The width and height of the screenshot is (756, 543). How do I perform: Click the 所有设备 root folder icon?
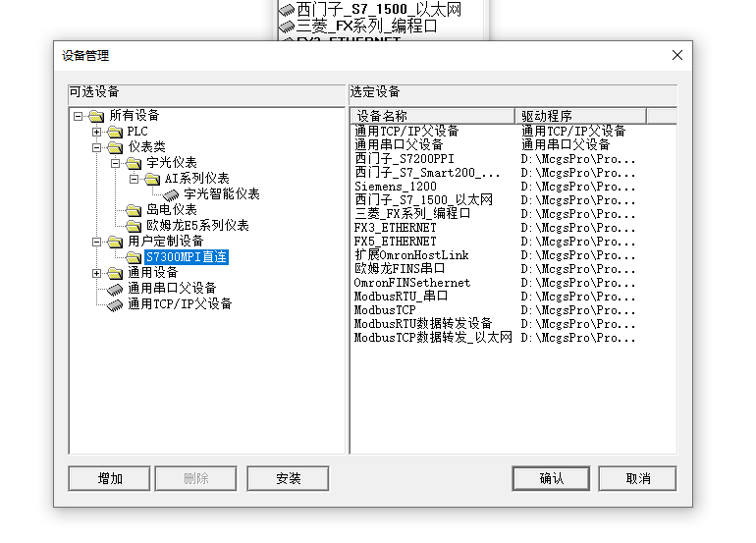click(96, 116)
